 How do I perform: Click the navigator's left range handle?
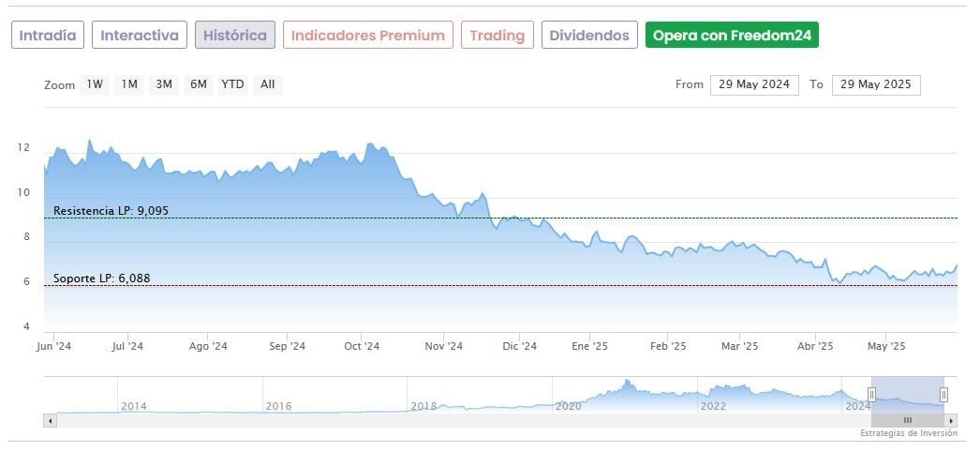[x=871, y=395]
